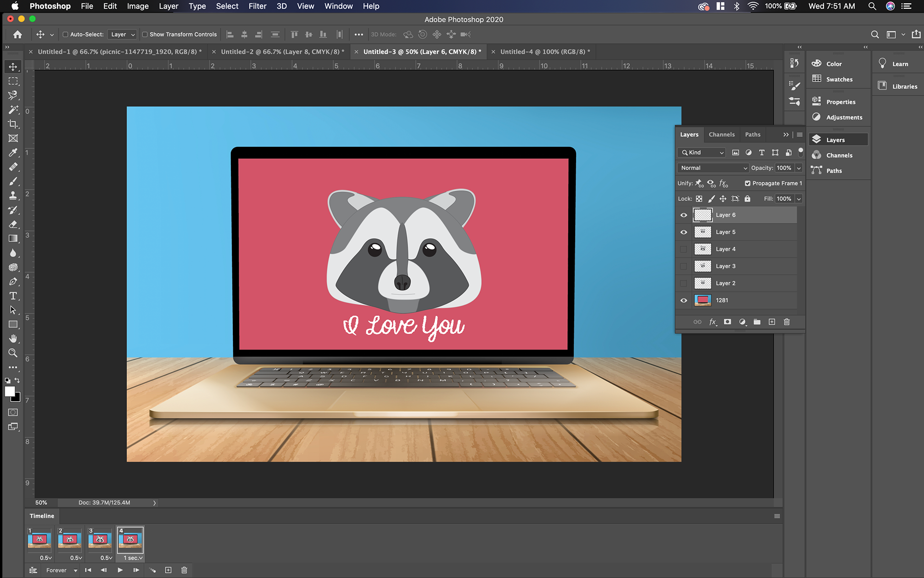Change frame 4 delay of 1 sec.

click(x=133, y=558)
